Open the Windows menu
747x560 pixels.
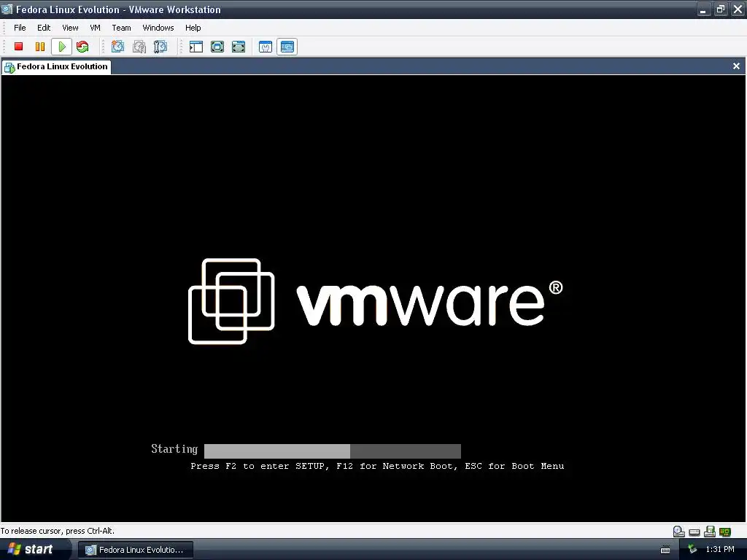tap(158, 28)
